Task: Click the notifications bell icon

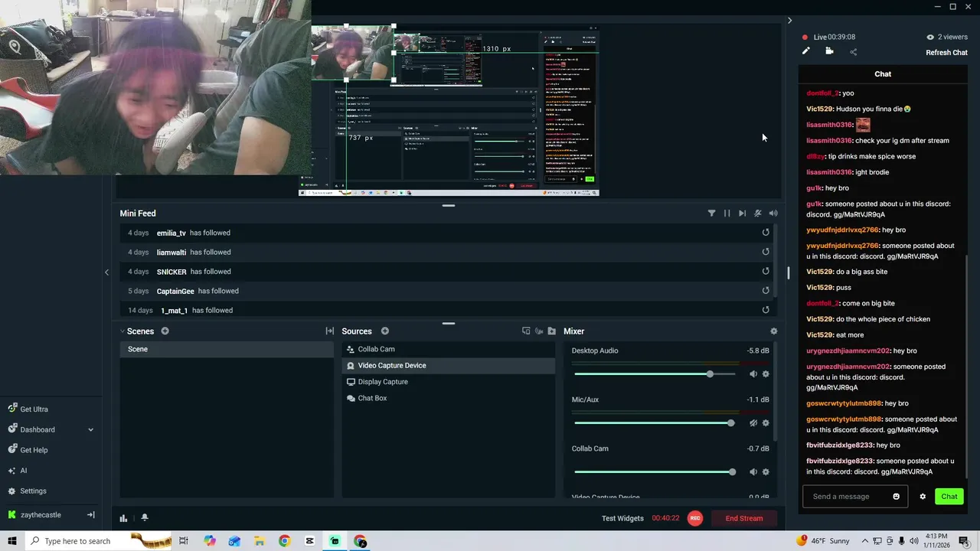Action: click(144, 518)
